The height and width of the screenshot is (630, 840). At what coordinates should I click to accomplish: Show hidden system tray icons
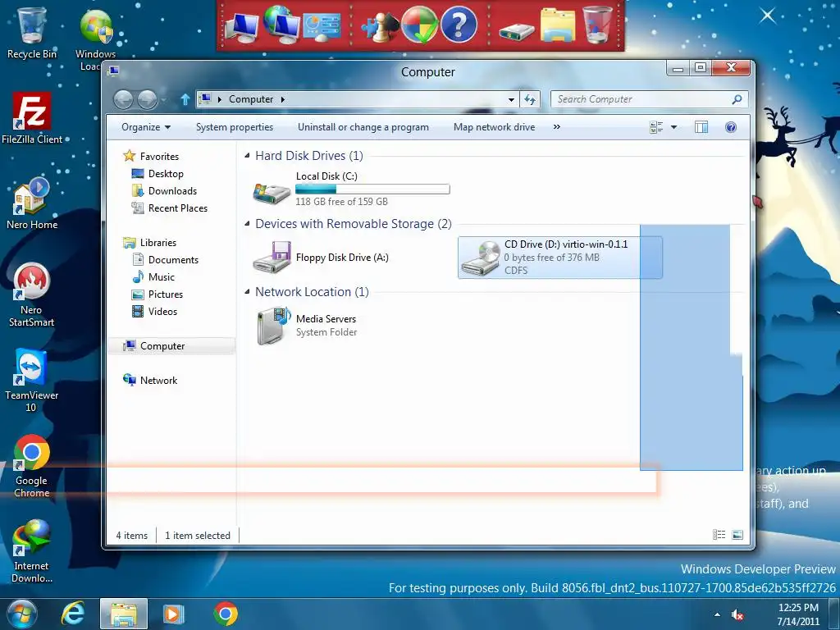pyautogui.click(x=717, y=614)
